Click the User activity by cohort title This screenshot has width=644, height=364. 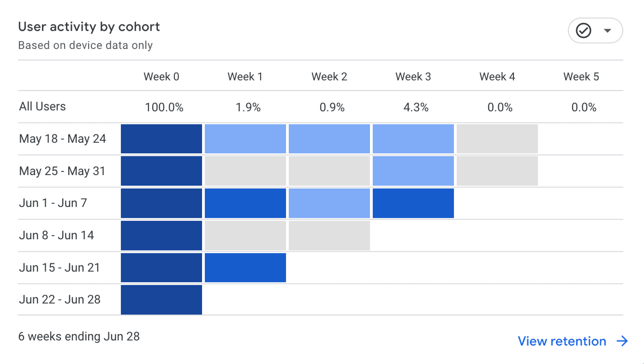(x=89, y=27)
